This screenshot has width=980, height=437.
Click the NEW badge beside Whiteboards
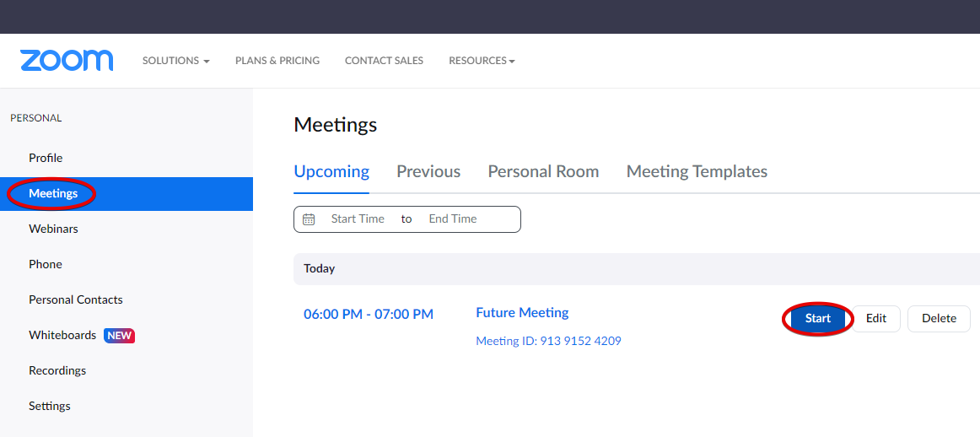pos(119,336)
